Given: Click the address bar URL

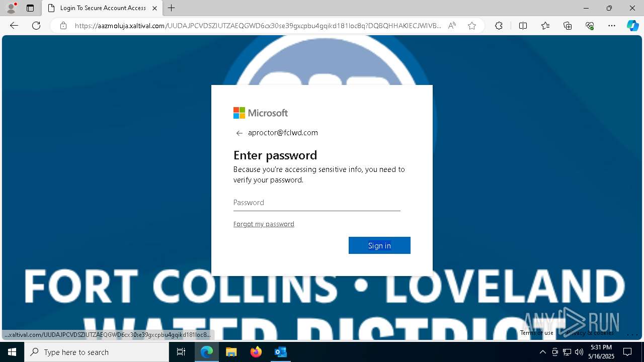Looking at the screenshot, I should coord(258,26).
